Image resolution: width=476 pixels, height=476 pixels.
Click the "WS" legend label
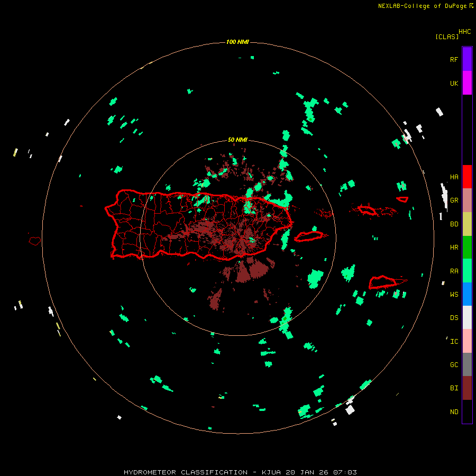point(454,295)
